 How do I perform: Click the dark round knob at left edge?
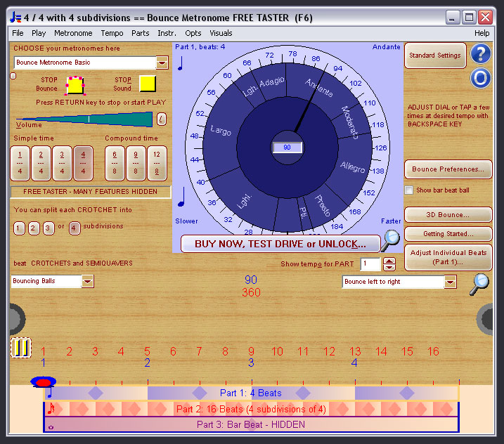pos(17,319)
